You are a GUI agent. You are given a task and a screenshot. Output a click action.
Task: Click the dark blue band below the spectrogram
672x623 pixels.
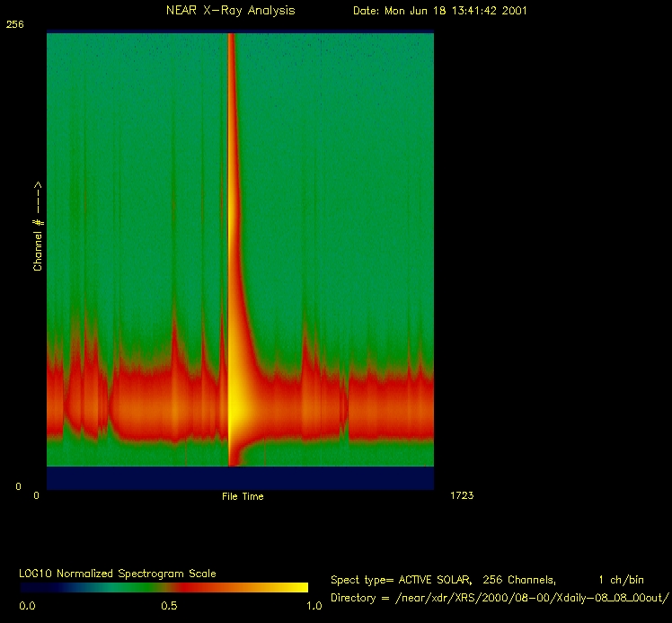pos(240,477)
